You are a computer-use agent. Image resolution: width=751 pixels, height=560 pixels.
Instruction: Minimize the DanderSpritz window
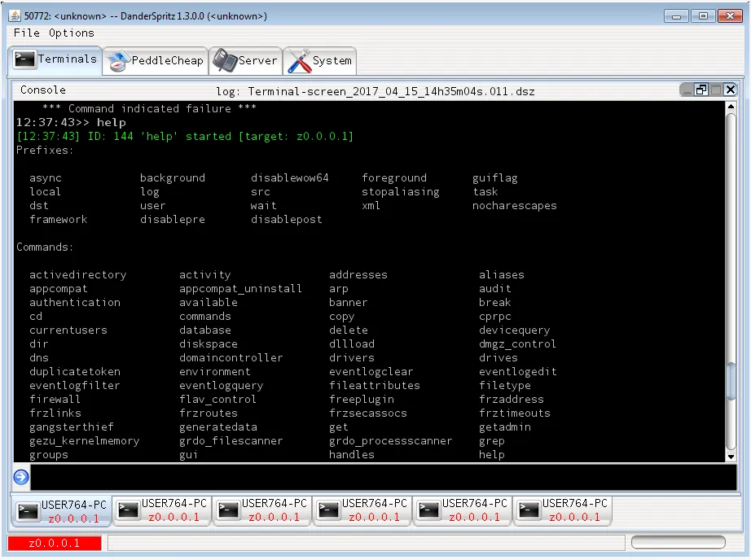[676, 16]
